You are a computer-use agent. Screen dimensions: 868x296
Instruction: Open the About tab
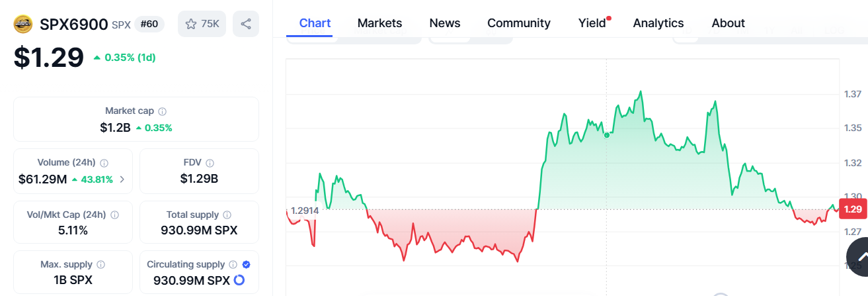coord(729,23)
